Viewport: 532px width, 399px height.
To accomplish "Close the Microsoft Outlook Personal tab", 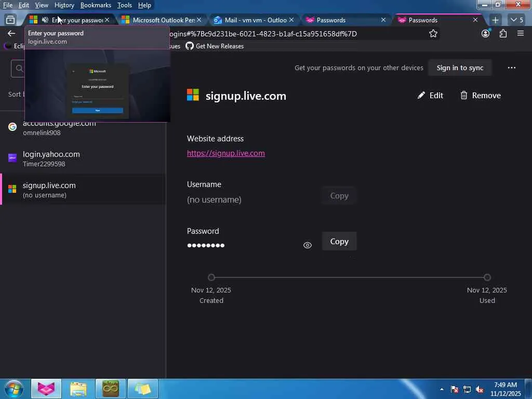I will [199, 20].
